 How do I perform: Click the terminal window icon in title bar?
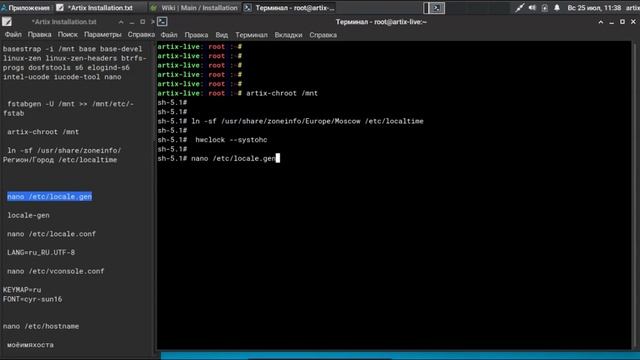click(x=162, y=22)
